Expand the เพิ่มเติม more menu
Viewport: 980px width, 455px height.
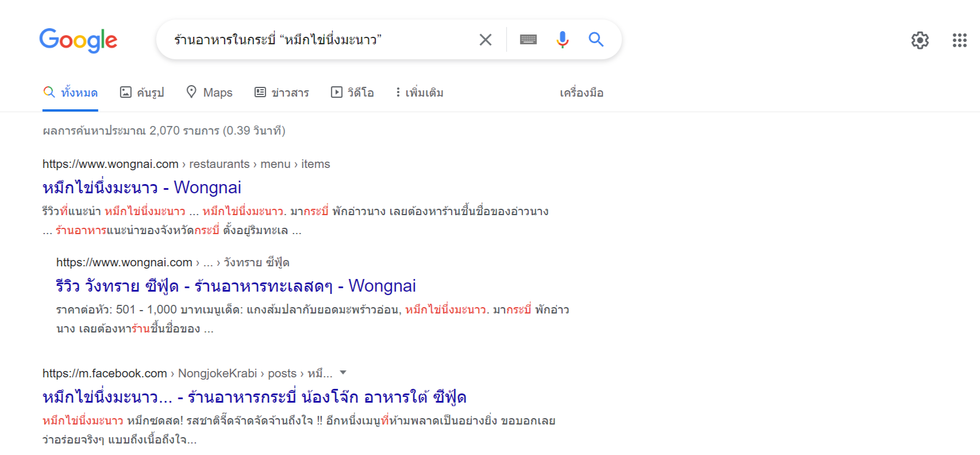coord(420,93)
